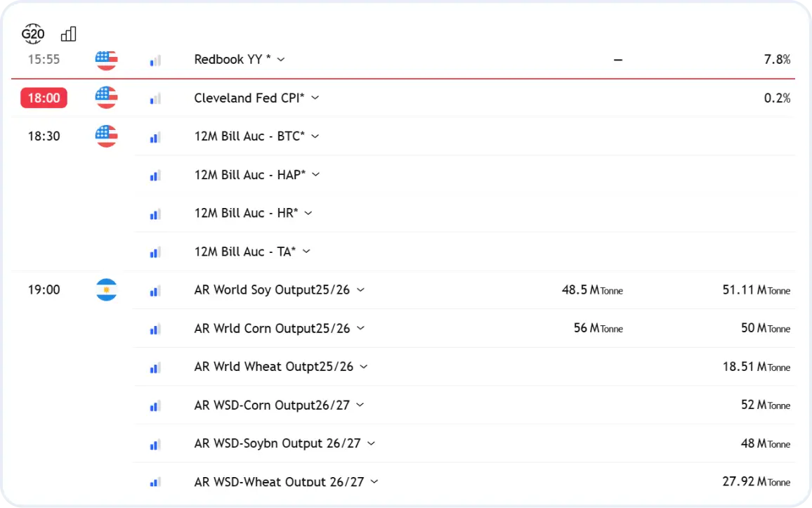Image resolution: width=812 pixels, height=508 pixels.
Task: Click the 48.5 M Tonne soy forecast value
Action: click(592, 290)
